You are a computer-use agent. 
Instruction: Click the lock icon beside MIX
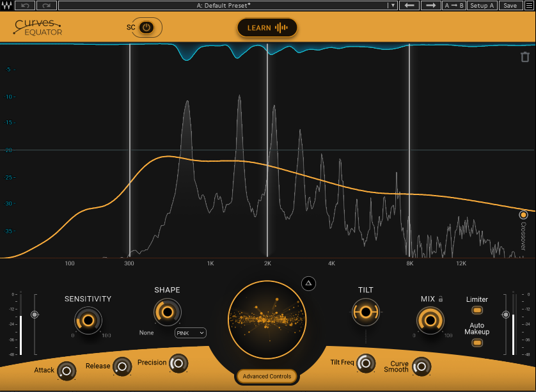[441, 299]
